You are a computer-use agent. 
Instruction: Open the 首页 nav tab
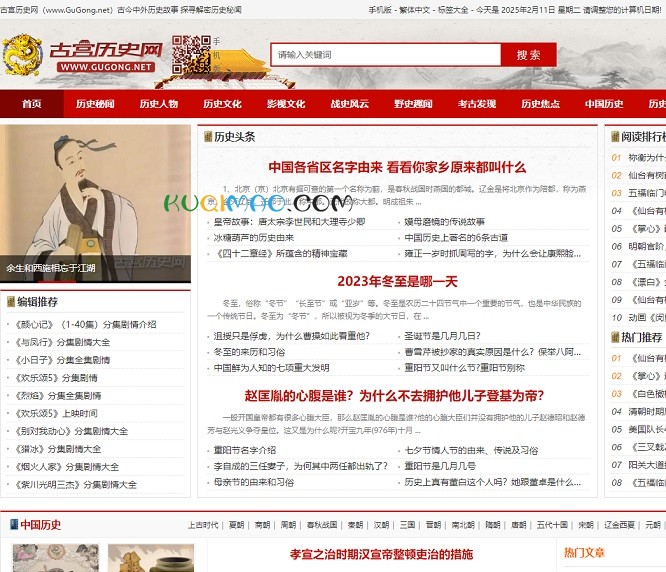pyautogui.click(x=32, y=104)
